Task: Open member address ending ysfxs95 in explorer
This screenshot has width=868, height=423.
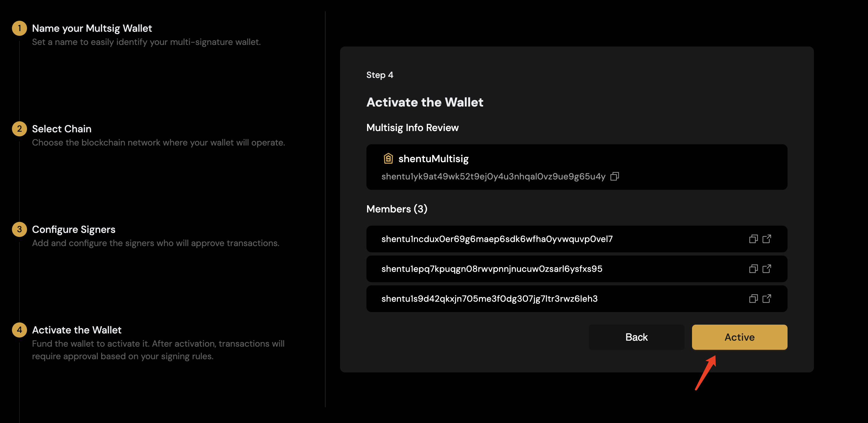Action: pyautogui.click(x=767, y=269)
